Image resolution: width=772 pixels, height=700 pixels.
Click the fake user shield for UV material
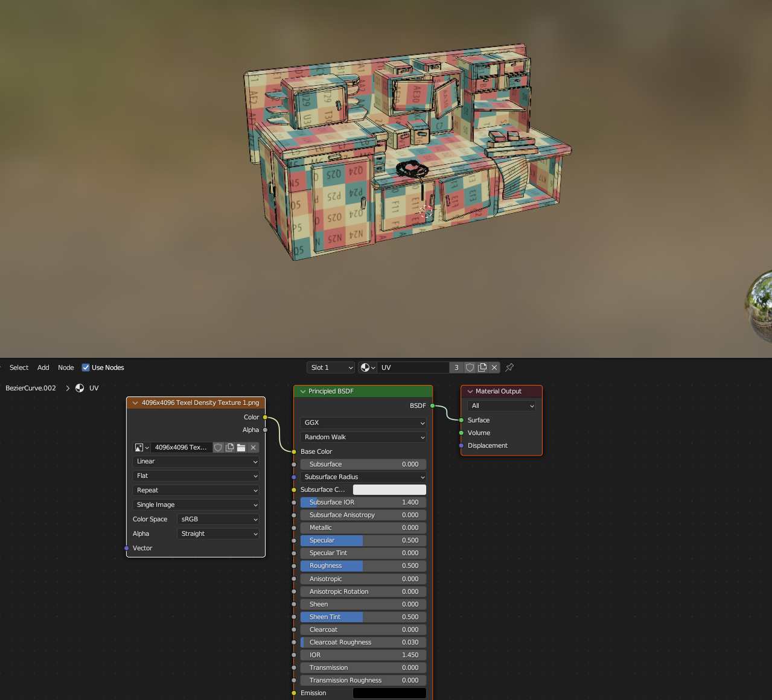[x=470, y=367]
